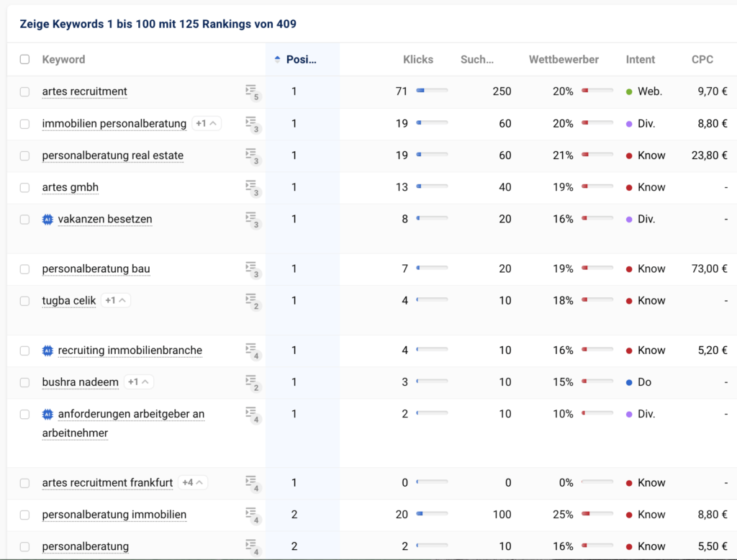Check the artes gmbh row checkbox

[x=24, y=188]
